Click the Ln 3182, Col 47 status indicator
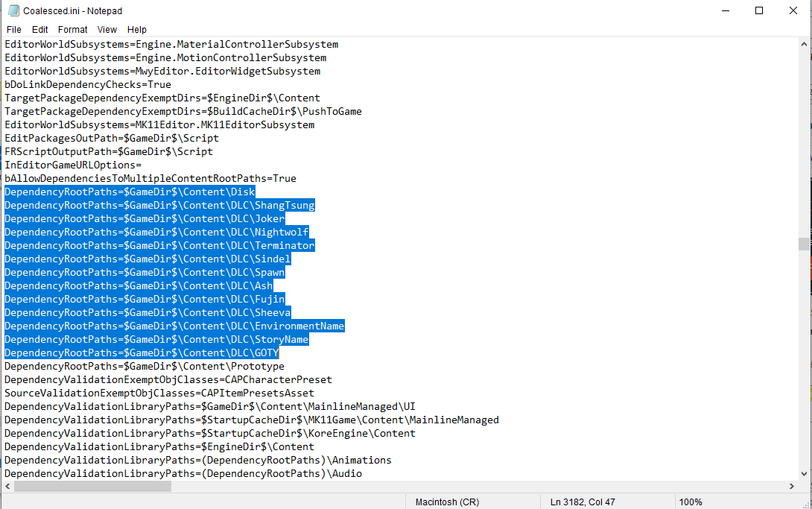The height and width of the screenshot is (509, 812). coord(583,502)
